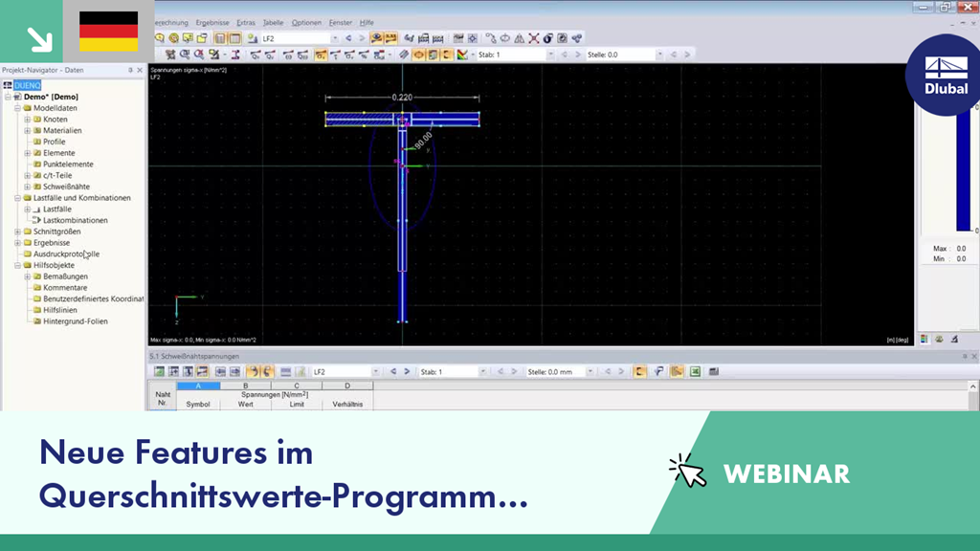Expand the Schnittgrößen tree node

click(x=17, y=231)
